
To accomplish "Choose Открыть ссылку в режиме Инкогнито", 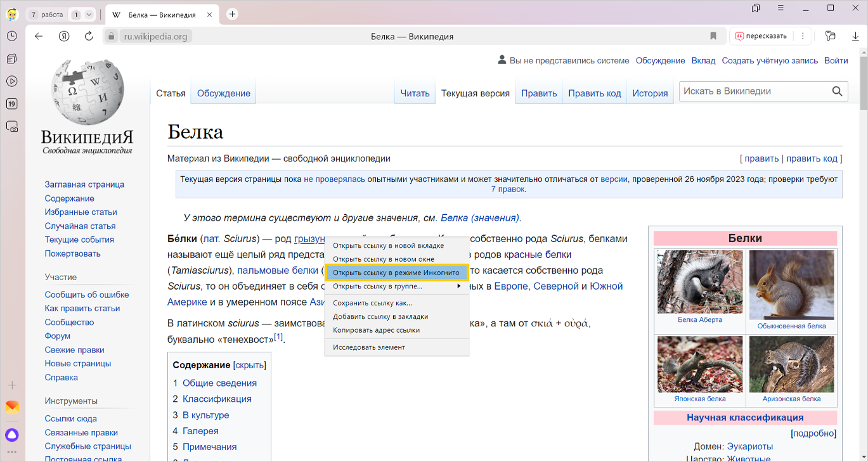I will tap(397, 273).
